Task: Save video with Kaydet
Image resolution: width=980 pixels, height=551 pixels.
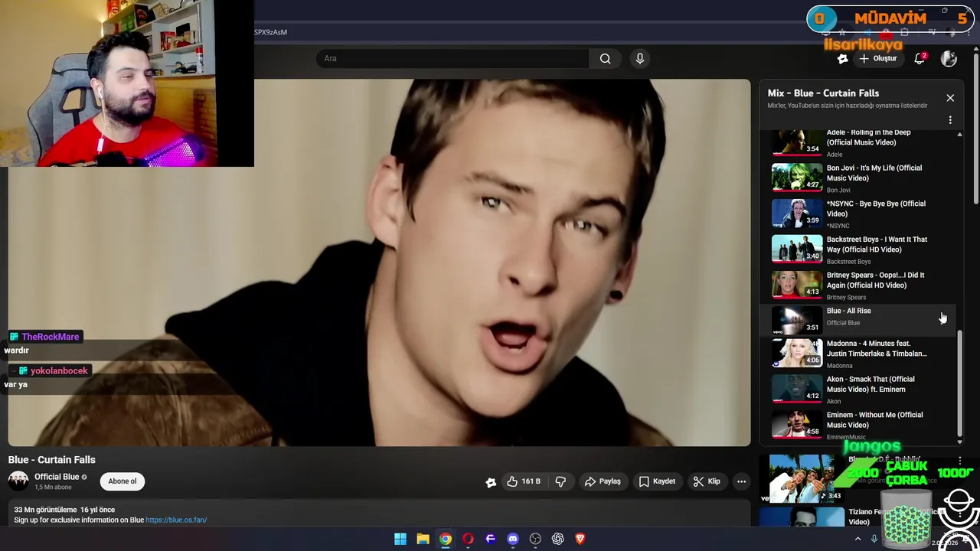Action: click(657, 481)
